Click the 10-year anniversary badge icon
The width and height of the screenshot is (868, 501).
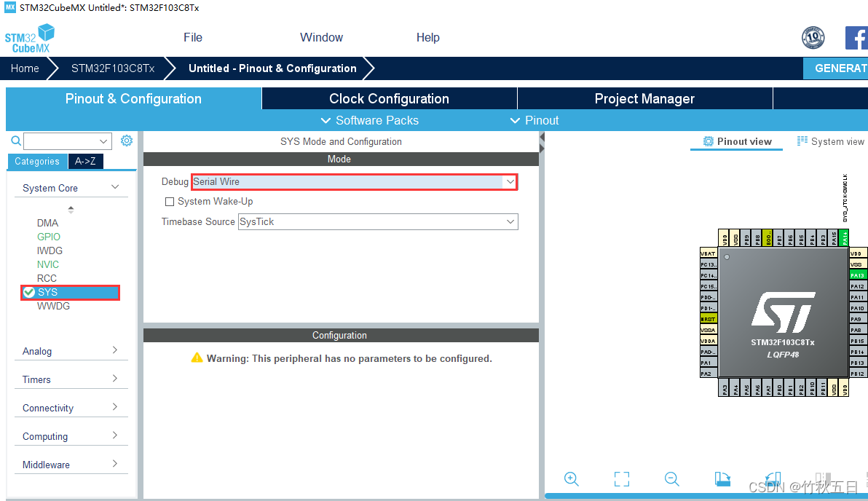813,38
